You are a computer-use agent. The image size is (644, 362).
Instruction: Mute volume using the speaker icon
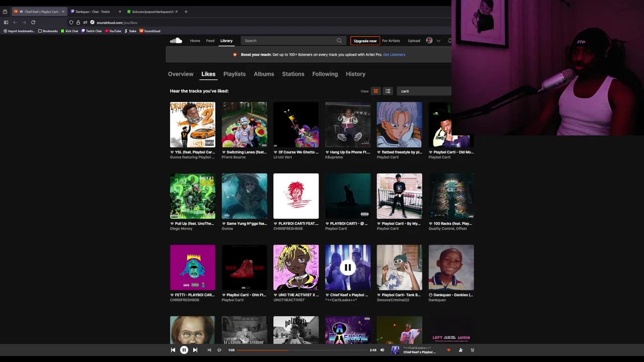[382, 350]
